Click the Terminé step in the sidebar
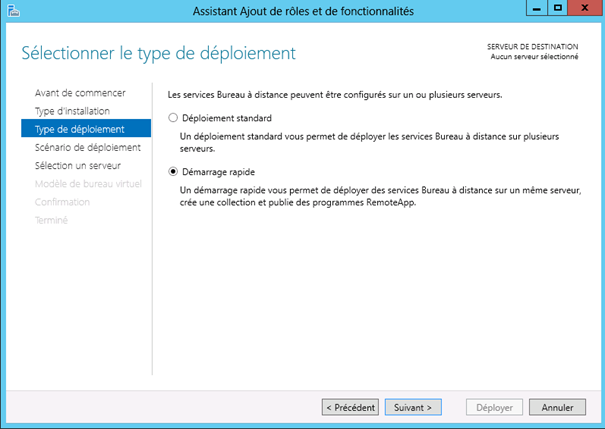Viewport: 605px width, 429px height. [51, 220]
